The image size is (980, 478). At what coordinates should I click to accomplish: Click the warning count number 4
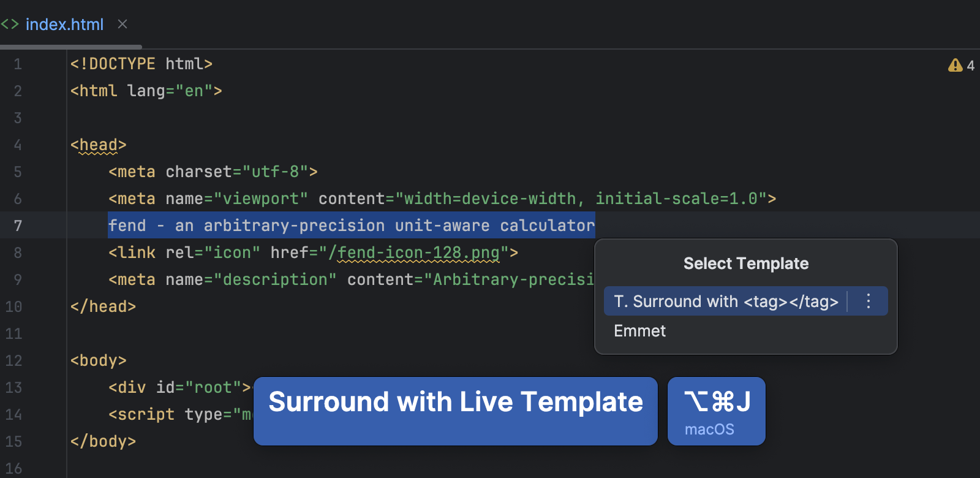[x=971, y=66]
